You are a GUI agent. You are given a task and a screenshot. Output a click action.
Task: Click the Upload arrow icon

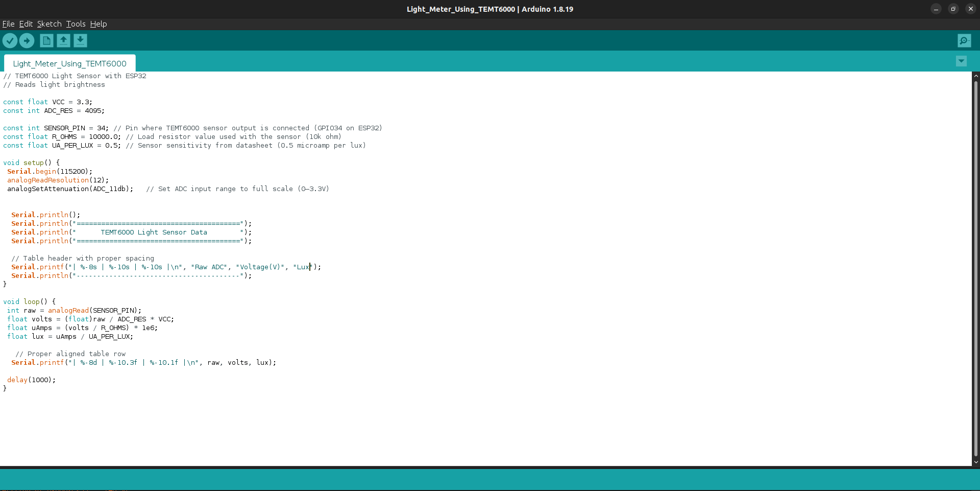pos(27,40)
